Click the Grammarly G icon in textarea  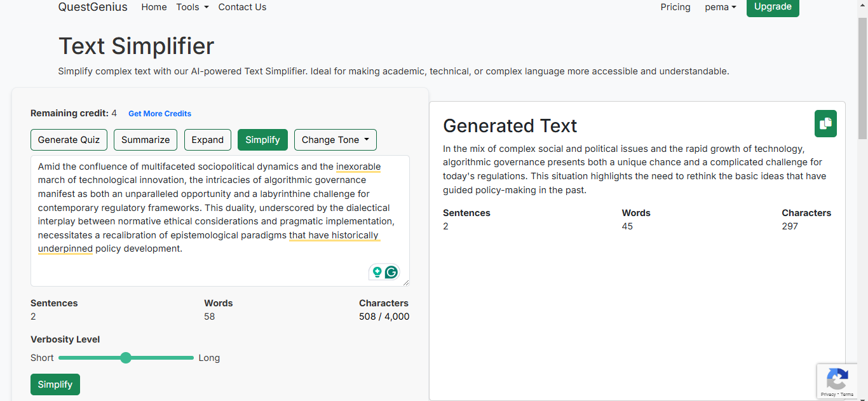click(x=391, y=273)
